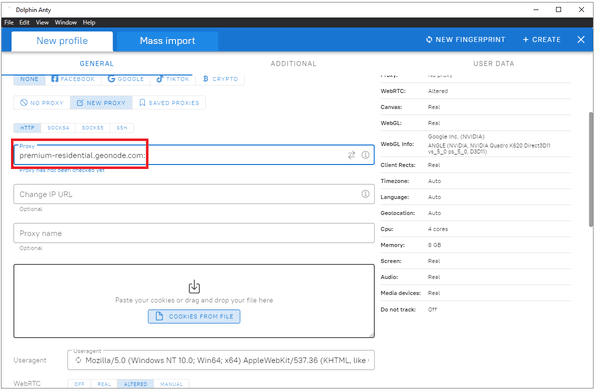Image resolution: width=596 pixels, height=391 pixels.
Task: Click the Language Auto value
Action: 434,197
